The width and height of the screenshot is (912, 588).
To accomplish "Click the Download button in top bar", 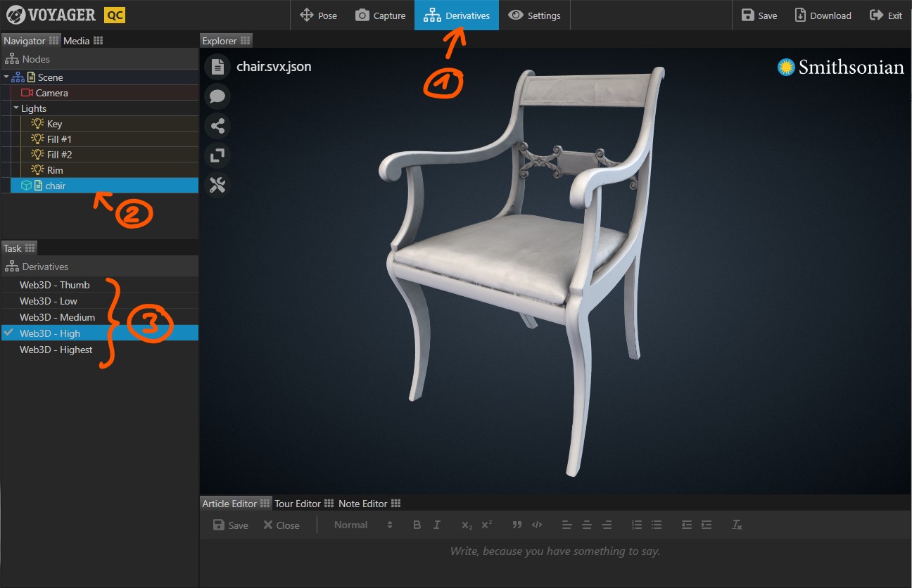I will coord(823,15).
